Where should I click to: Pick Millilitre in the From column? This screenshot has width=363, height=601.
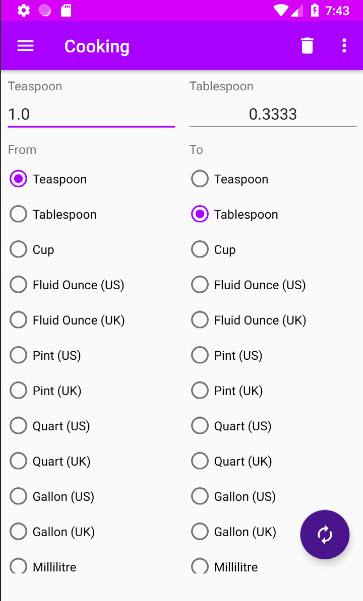[x=43, y=567]
